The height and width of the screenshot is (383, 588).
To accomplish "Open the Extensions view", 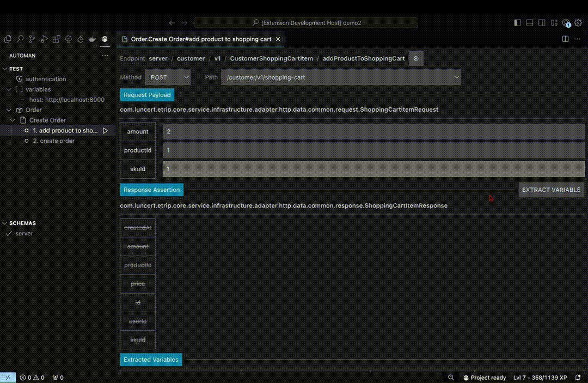I will click(56, 39).
